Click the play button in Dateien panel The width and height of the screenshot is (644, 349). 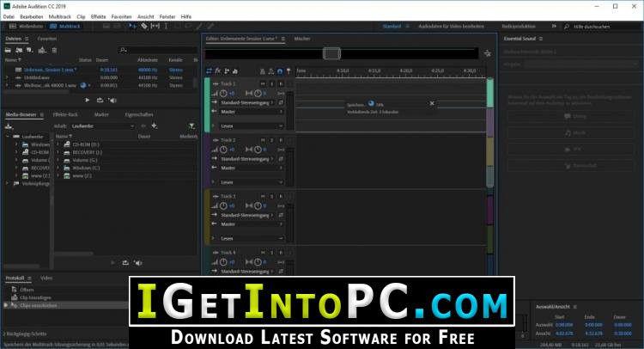(x=87, y=100)
